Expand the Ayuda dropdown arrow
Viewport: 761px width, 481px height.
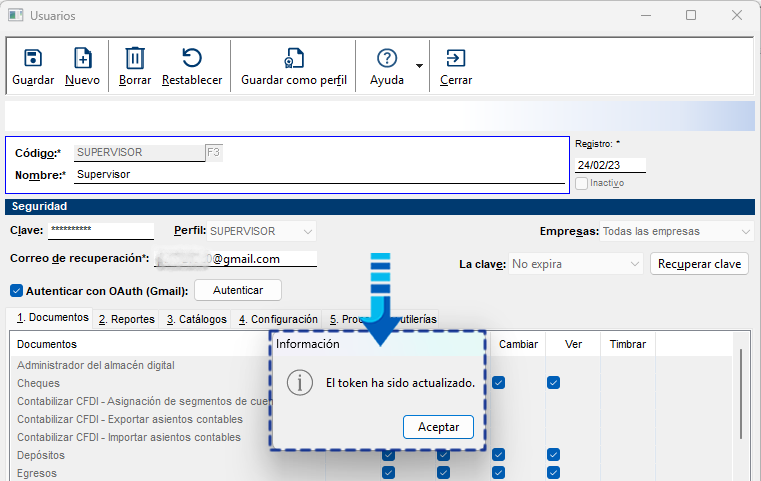point(418,66)
